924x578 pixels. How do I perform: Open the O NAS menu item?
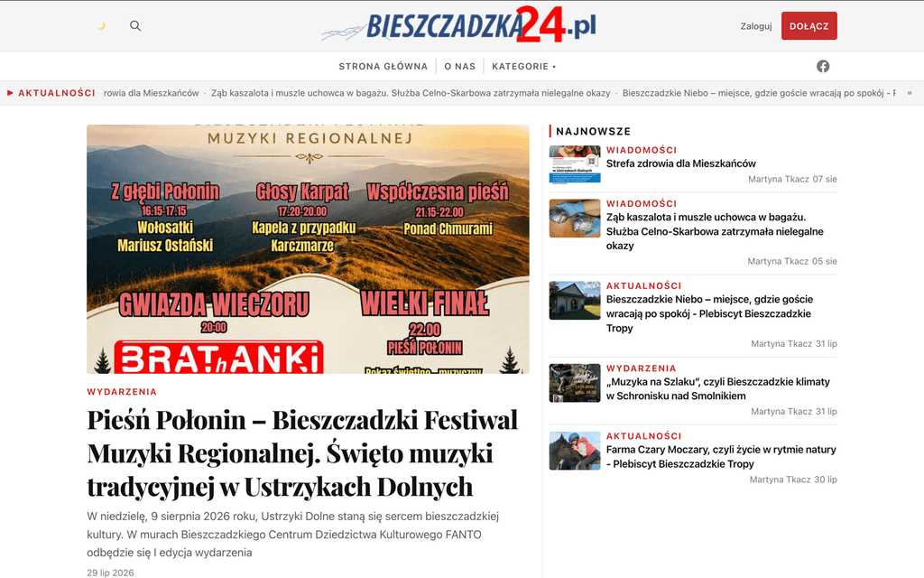pyautogui.click(x=459, y=67)
